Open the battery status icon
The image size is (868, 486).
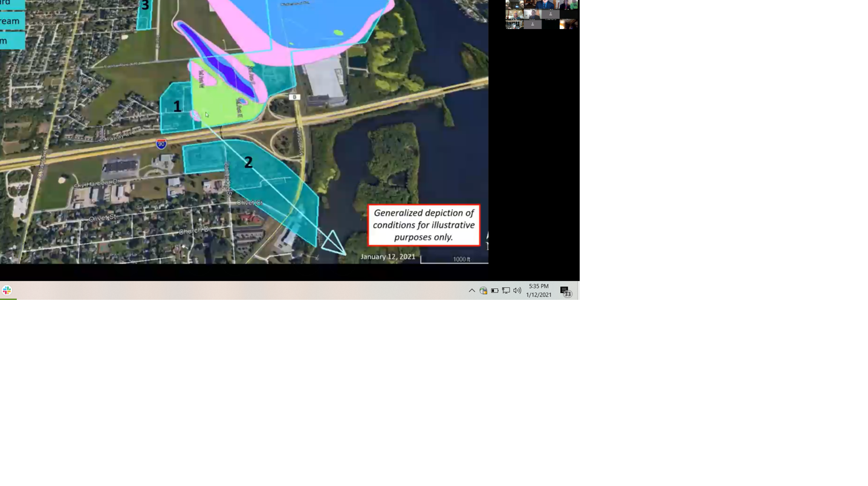click(x=494, y=291)
